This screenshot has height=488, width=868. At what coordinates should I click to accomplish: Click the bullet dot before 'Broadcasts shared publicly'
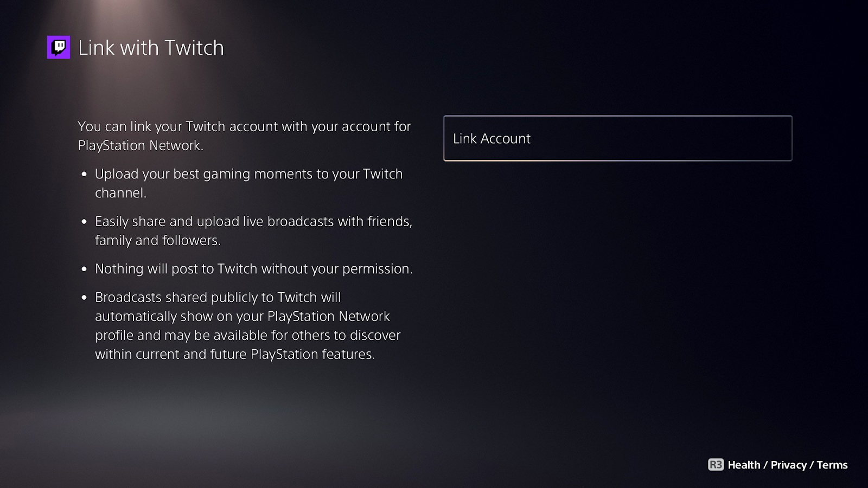[x=84, y=298]
